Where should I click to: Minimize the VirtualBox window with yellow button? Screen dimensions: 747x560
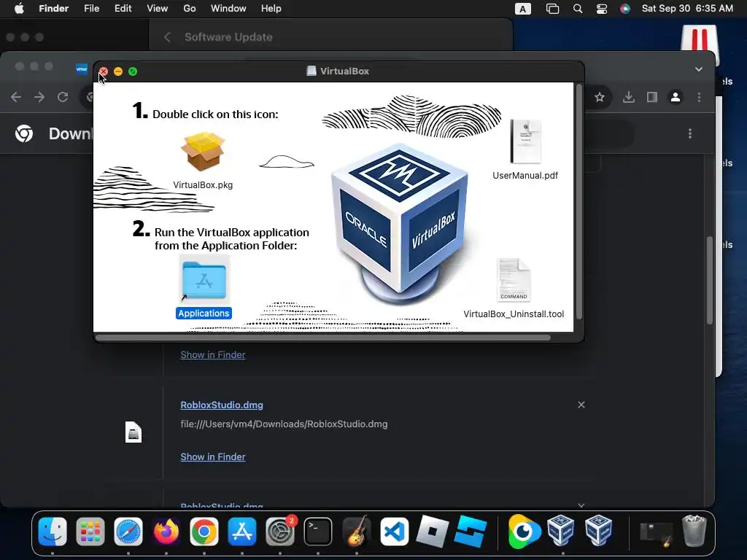coord(118,71)
